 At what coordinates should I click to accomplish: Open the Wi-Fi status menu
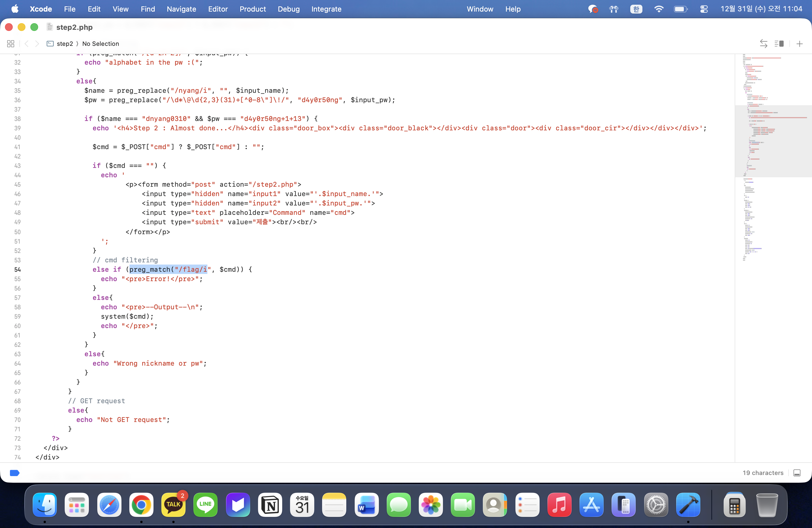click(658, 9)
